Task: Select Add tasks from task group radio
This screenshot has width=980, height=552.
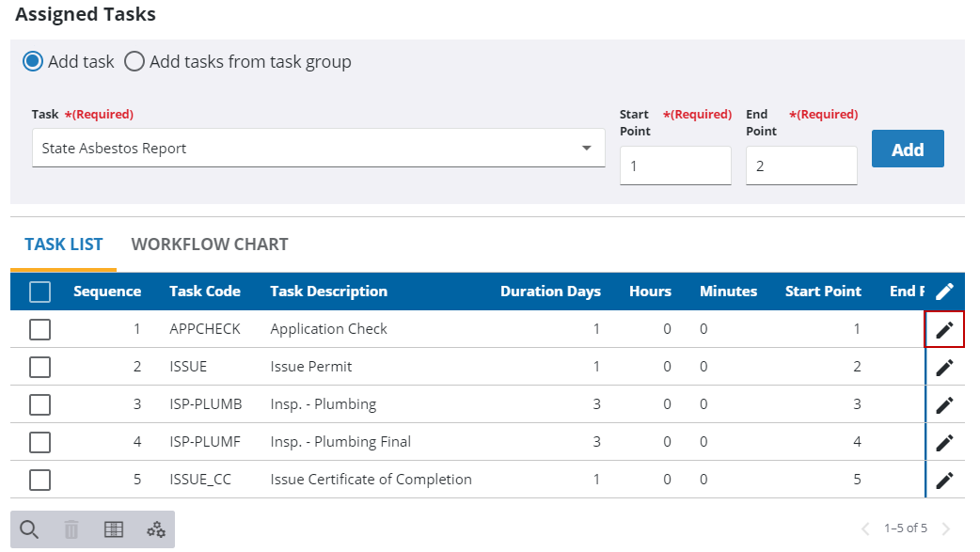Action: pyautogui.click(x=134, y=61)
